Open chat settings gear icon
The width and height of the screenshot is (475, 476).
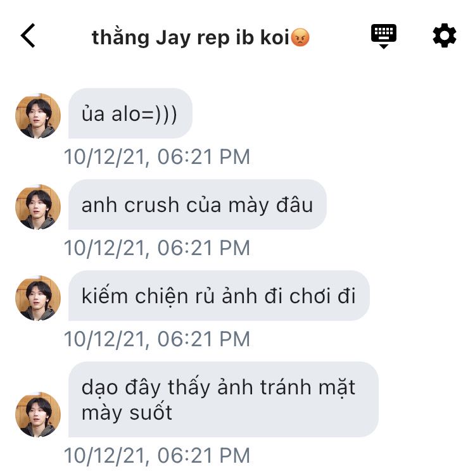[x=445, y=35]
